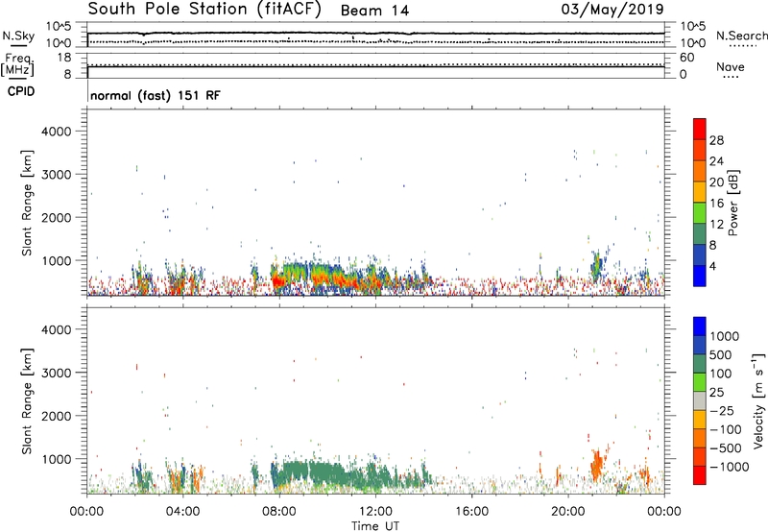This screenshot has width=768, height=532.
Task: Click the '12:00' time tick label
Action: click(x=375, y=512)
